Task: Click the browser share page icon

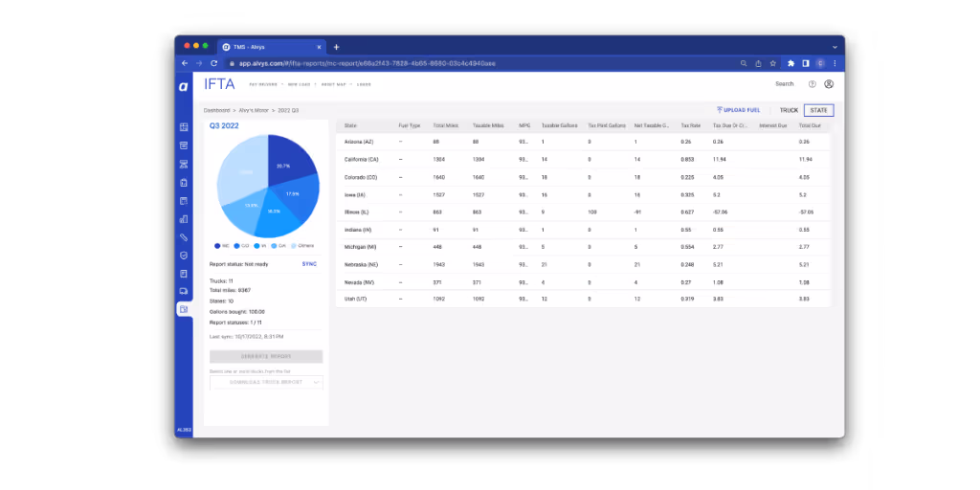Action: click(x=758, y=63)
